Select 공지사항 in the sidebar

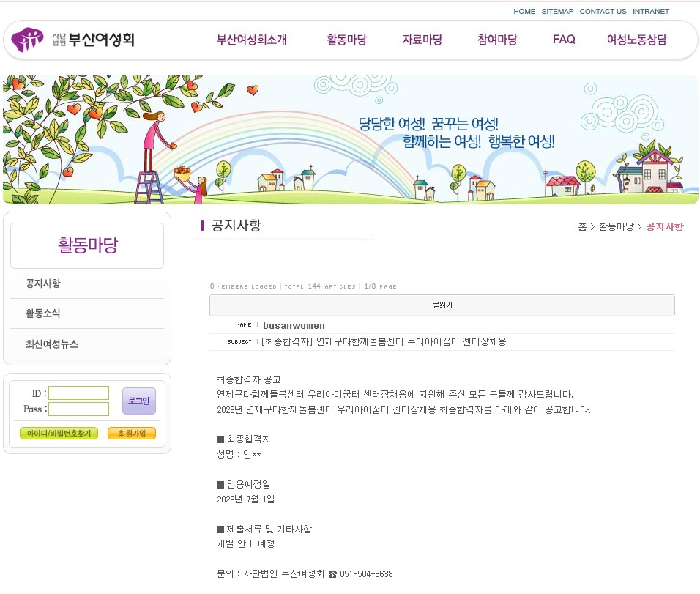point(43,283)
